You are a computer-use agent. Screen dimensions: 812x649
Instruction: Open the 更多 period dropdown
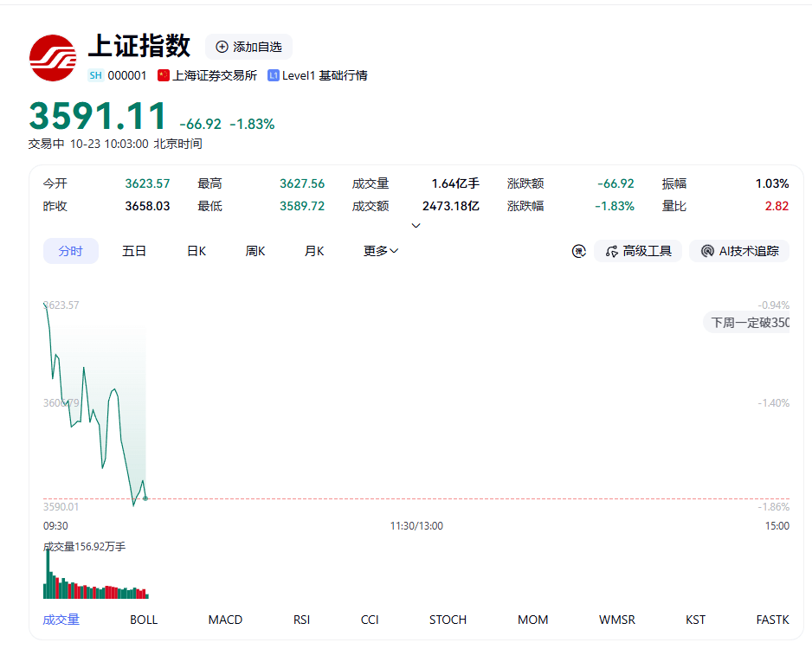[x=381, y=251]
